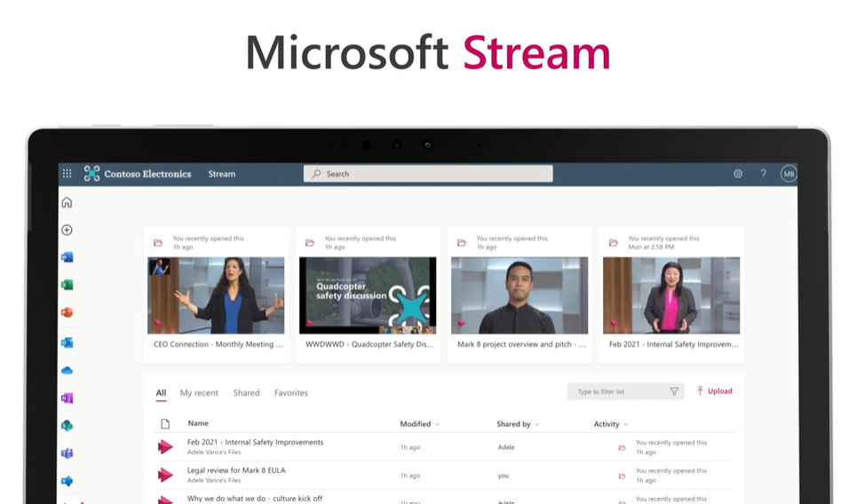
Task: Click the Create plus icon in sidebar
Action: [67, 230]
